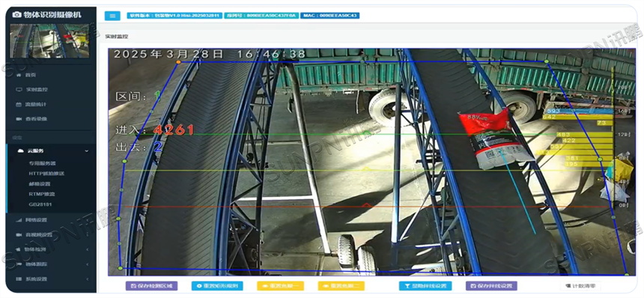Toggle the sidebar with the hamburger menu button
The image size is (644, 298).
[x=112, y=16]
